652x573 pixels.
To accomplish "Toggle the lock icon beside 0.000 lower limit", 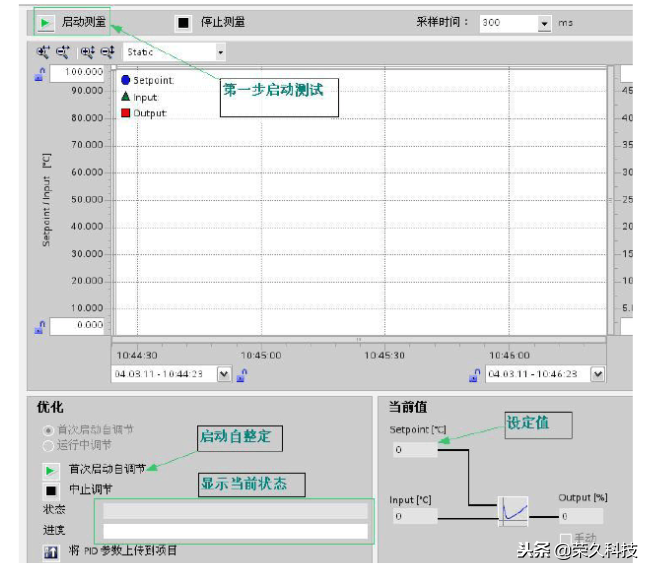I will [x=40, y=326].
